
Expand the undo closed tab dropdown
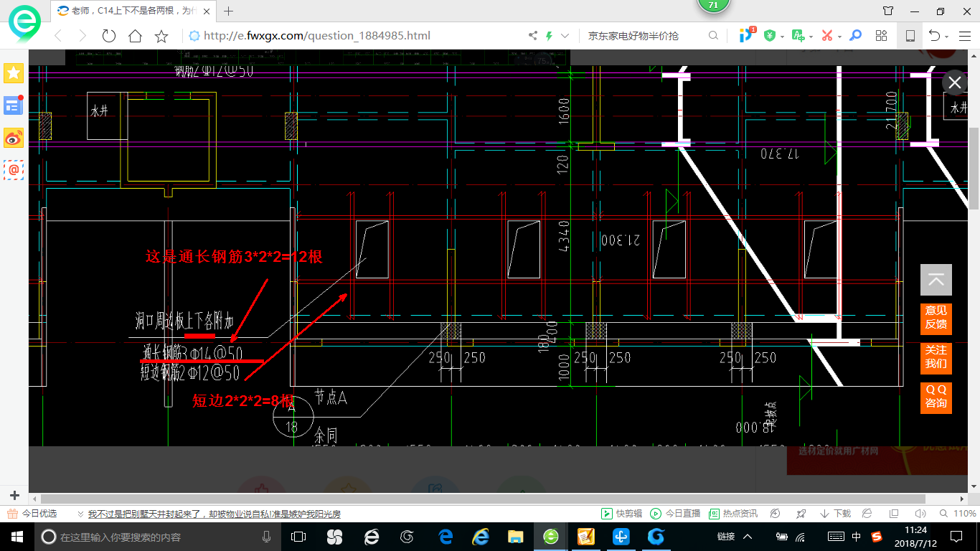coord(947,37)
